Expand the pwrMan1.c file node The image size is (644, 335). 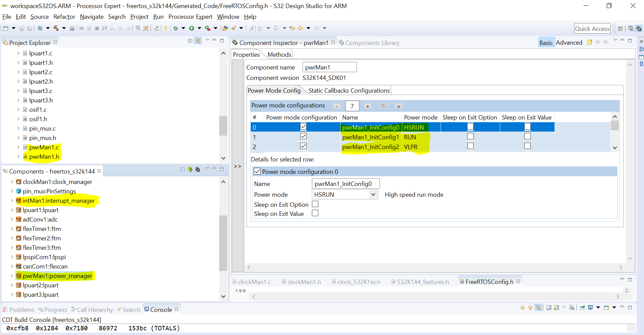(18, 147)
